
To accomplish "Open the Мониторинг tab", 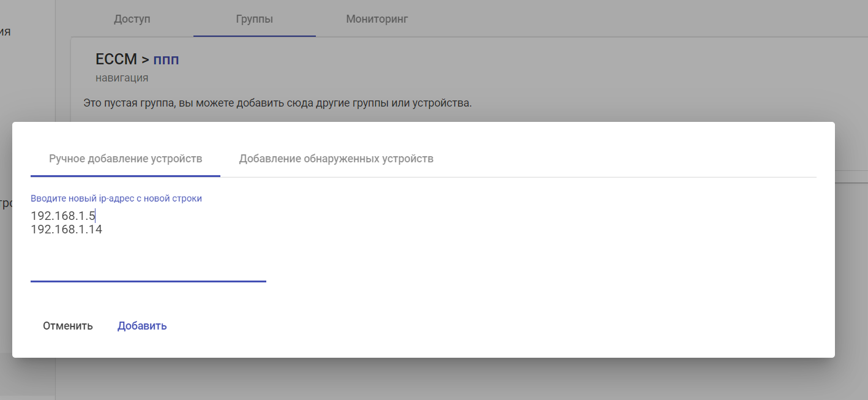I will pyautogui.click(x=376, y=19).
